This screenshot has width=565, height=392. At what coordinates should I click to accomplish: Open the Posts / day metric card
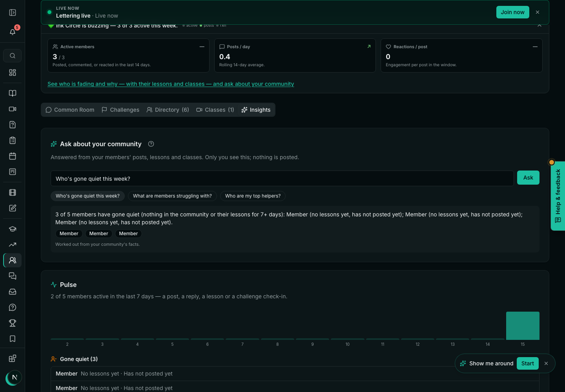click(x=295, y=55)
